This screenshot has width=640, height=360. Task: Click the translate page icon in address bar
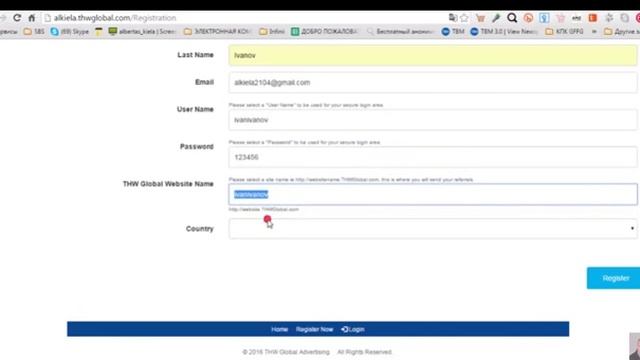tap(453, 18)
